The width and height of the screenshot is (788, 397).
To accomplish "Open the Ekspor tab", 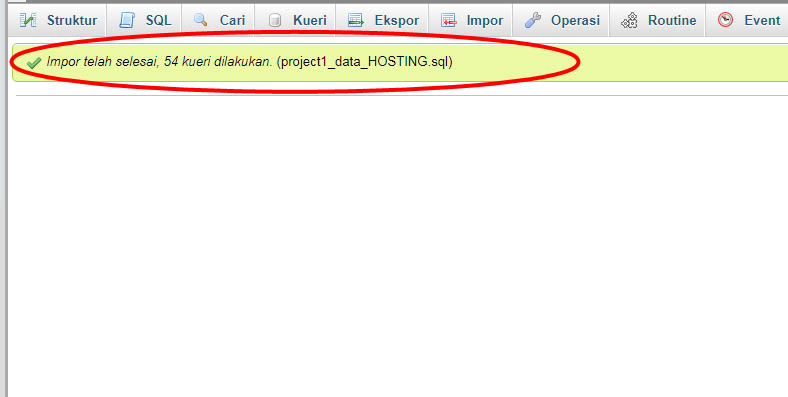I will tap(382, 20).
